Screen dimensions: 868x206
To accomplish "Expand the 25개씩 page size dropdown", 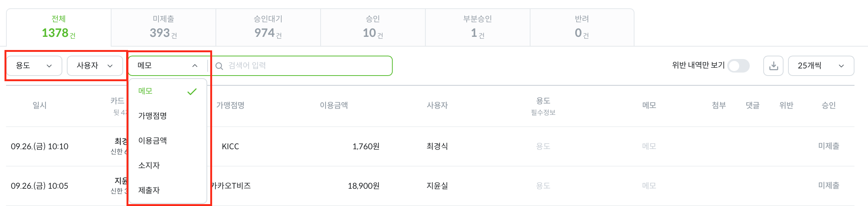I will tap(821, 66).
